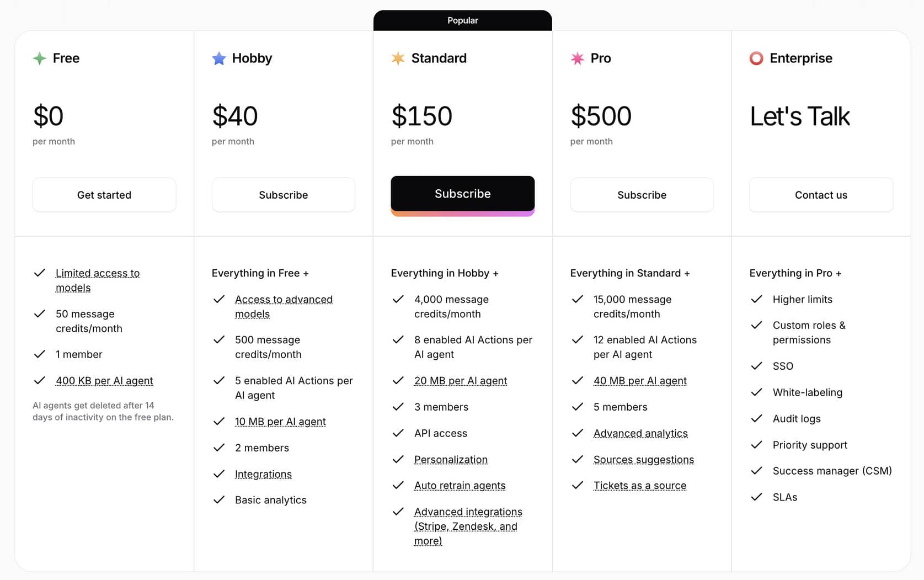
Task: Click the checkmark beside API access
Action: tap(398, 433)
